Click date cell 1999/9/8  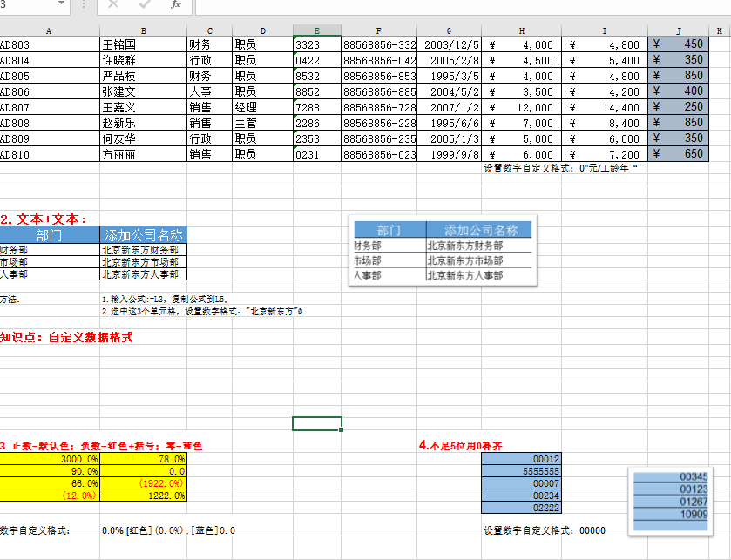450,154
